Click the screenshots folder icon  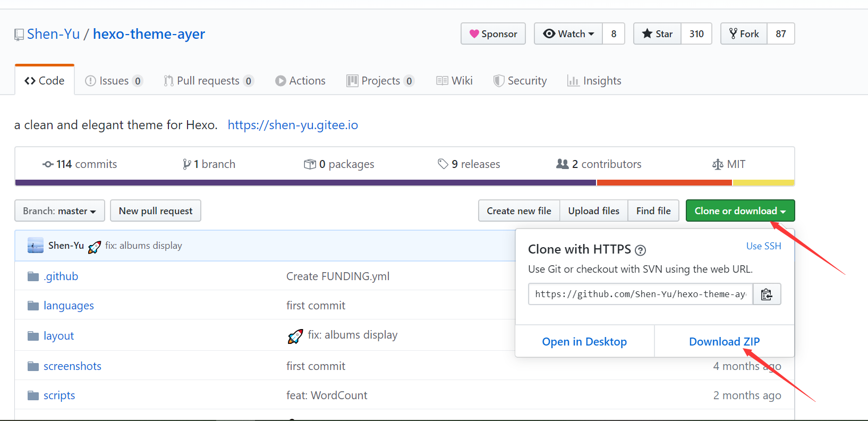point(33,366)
